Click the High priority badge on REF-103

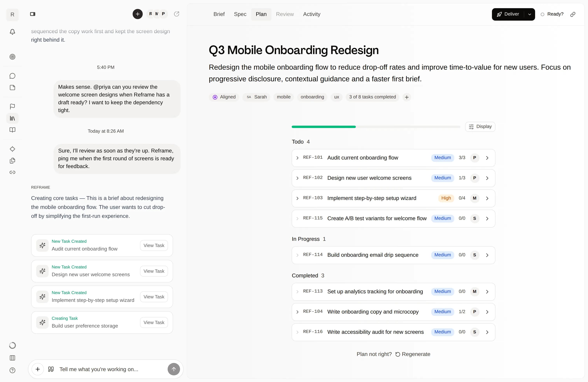pos(446,198)
